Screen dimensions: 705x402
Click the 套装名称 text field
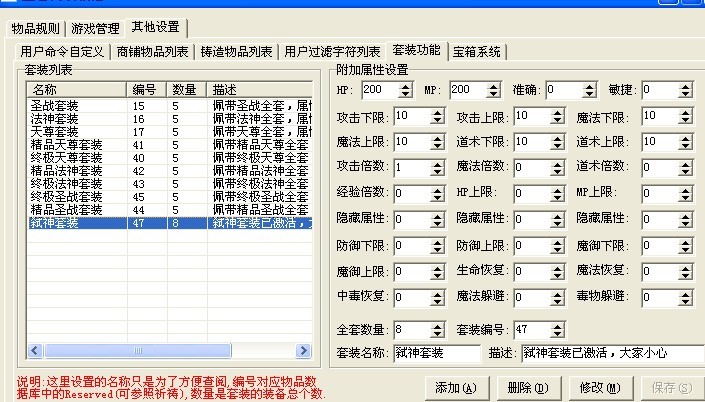click(437, 353)
